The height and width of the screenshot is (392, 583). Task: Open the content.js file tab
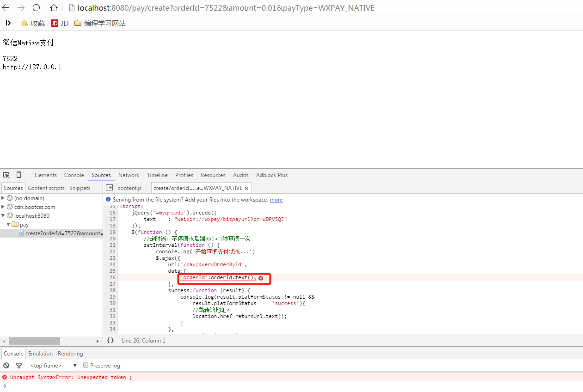pos(129,188)
